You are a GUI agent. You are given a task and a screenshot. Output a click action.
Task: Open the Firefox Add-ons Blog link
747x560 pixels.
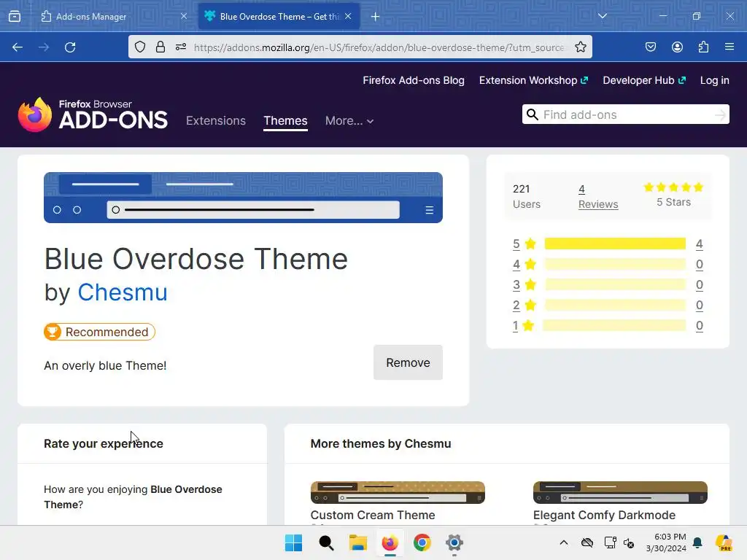pos(414,80)
